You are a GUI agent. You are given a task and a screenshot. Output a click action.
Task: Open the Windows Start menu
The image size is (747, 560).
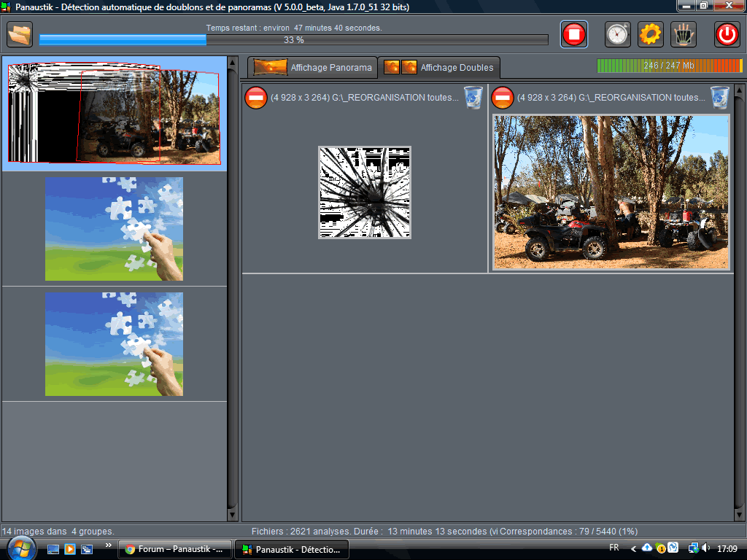21,548
